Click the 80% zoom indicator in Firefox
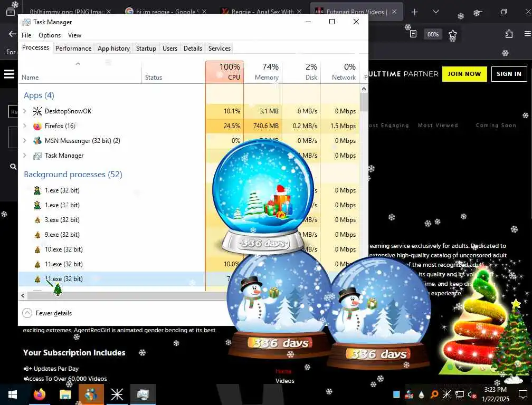The width and height of the screenshot is (532, 405). (433, 34)
